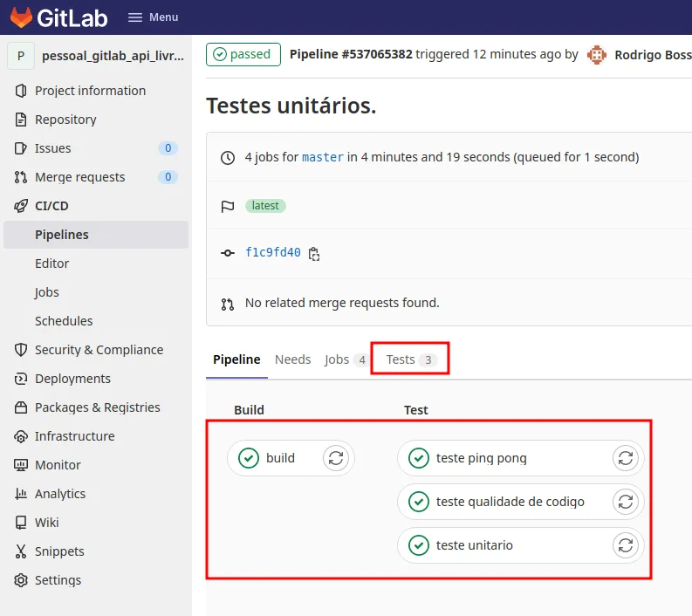This screenshot has height=616, width=692.
Task: Retry the teste ping pong job
Action: coord(626,458)
